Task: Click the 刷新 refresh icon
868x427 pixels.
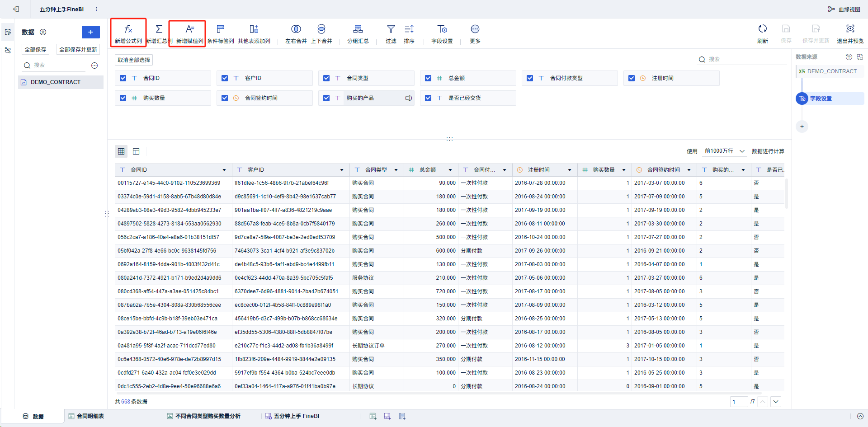Action: [763, 29]
